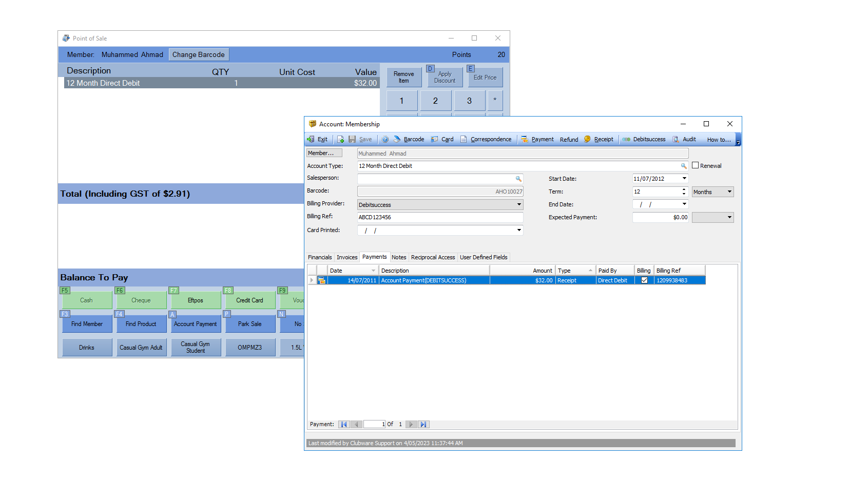Open the Reciprocal Access tab
Image resolution: width=868 pixels, height=478 pixels.
point(433,257)
